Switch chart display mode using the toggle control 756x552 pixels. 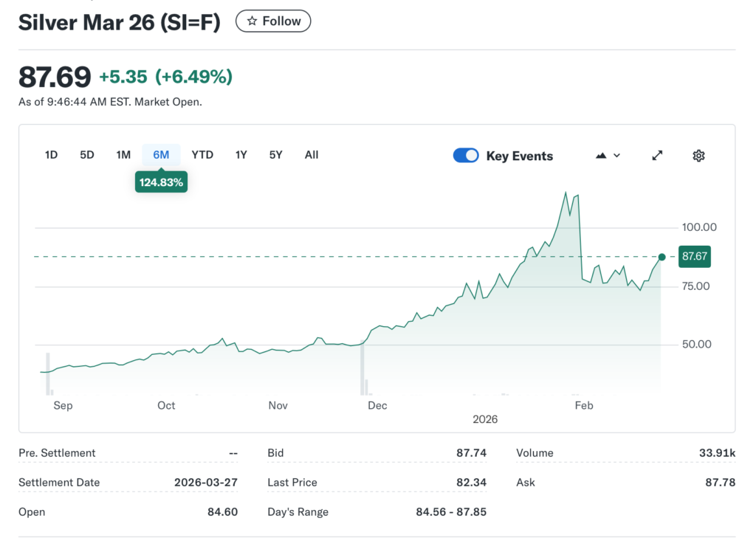[x=466, y=156]
